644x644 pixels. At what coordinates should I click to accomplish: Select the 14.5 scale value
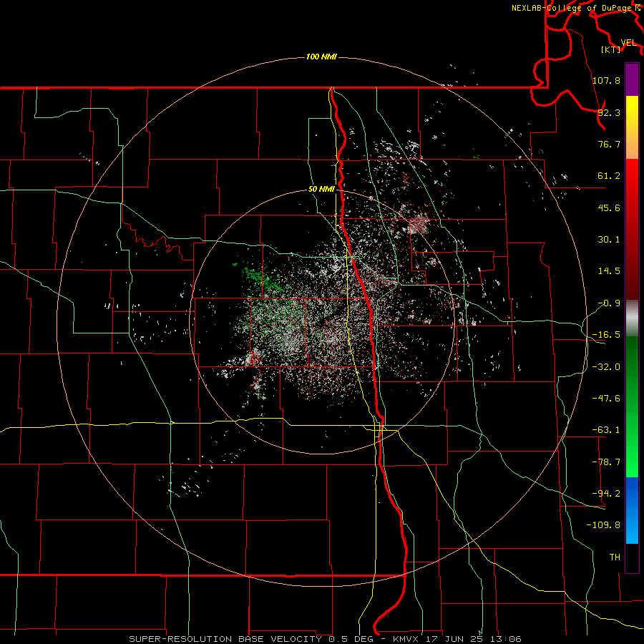609,271
